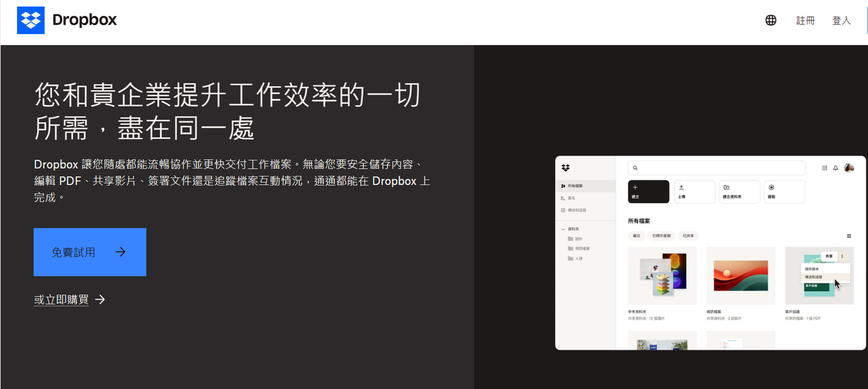Viewport: 868px width, 389px height.
Task: Click the 或立即購買 link
Action: point(61,299)
